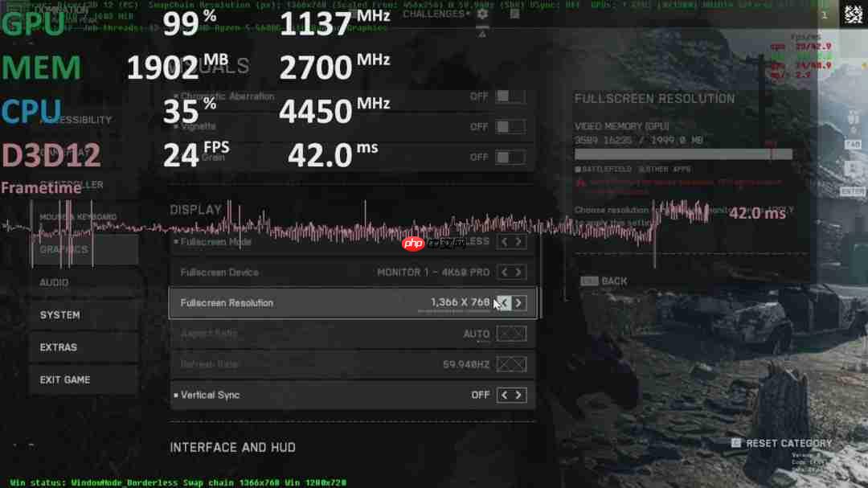Enable the Chromatic Aberration toggle
Image resolution: width=868 pixels, height=488 pixels.
[510, 96]
